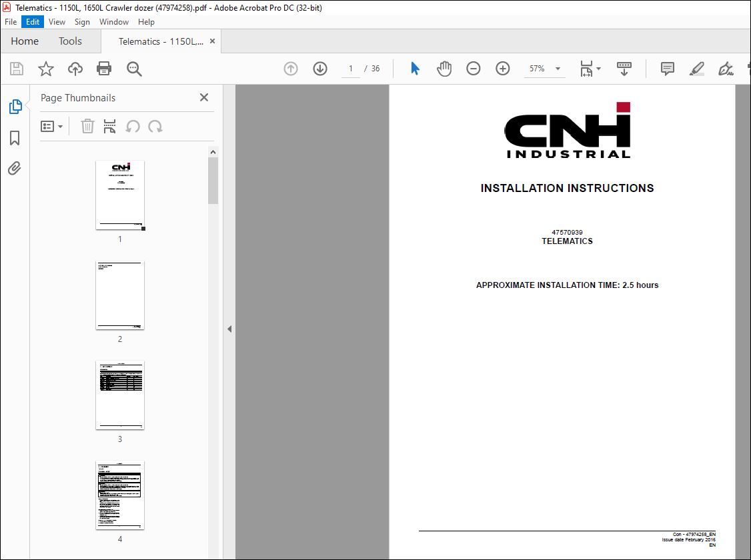The width and height of the screenshot is (751, 560).
Task: Close the Telematics document tab
Action: click(x=212, y=41)
